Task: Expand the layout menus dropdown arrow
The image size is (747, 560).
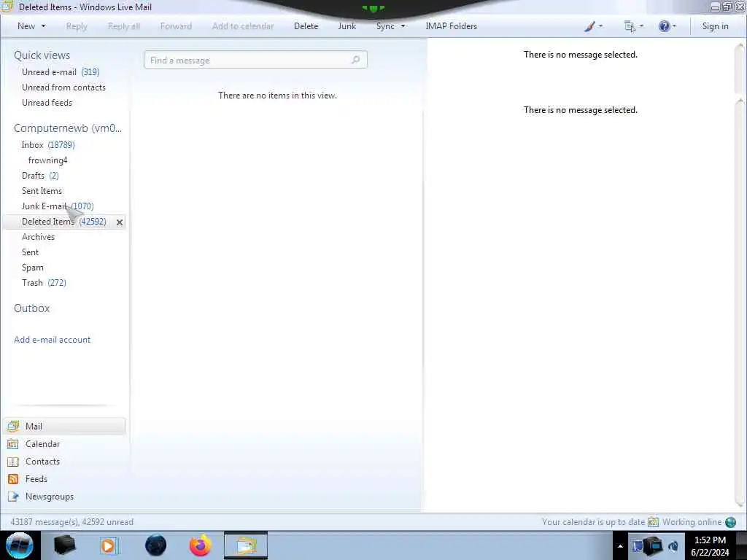Action: [x=641, y=26]
